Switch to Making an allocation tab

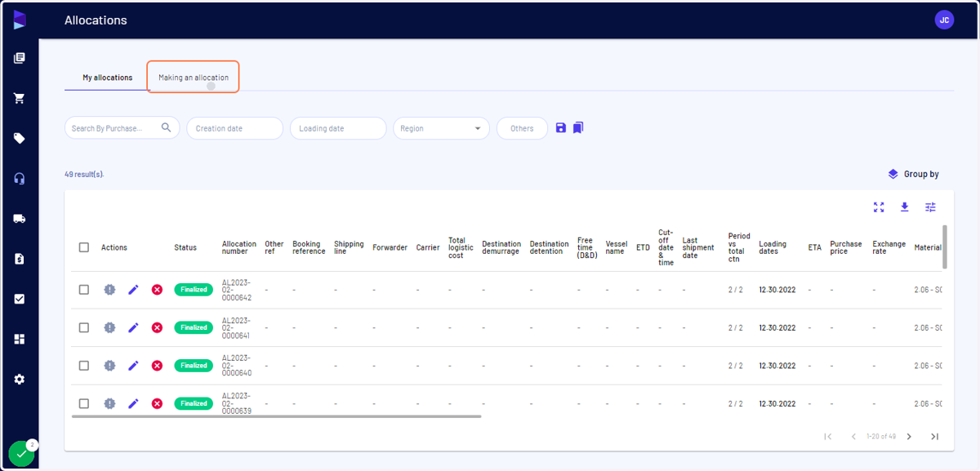(194, 78)
